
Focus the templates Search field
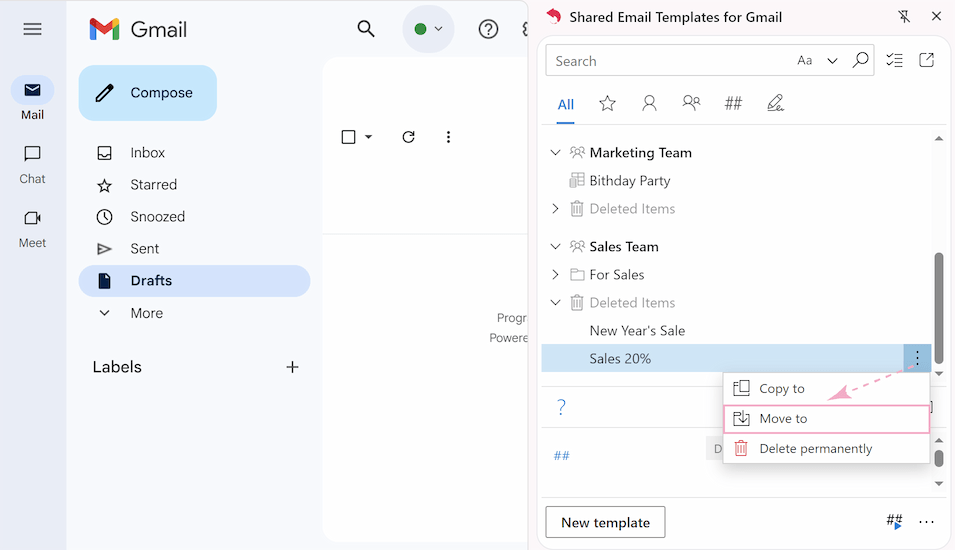pyautogui.click(x=670, y=61)
